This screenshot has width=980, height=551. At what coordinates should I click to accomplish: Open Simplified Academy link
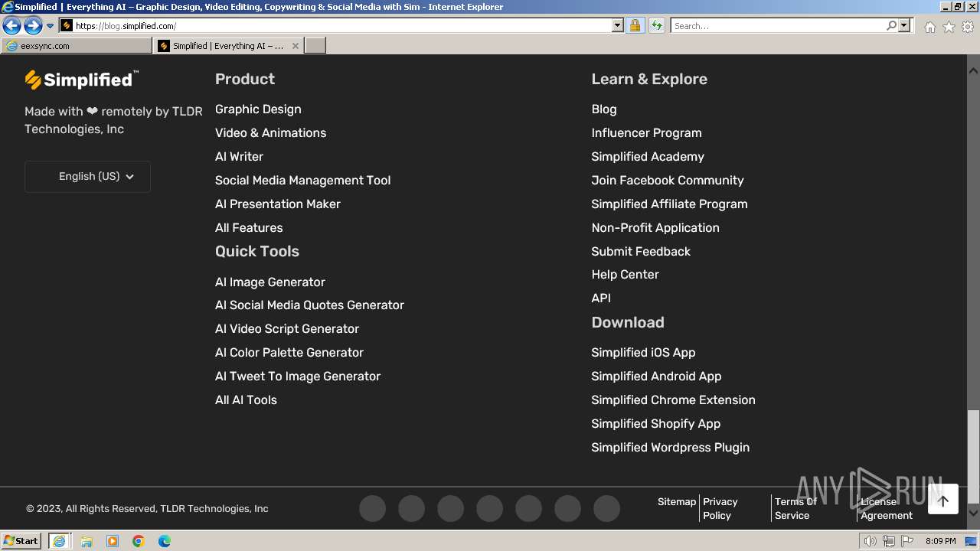click(648, 157)
